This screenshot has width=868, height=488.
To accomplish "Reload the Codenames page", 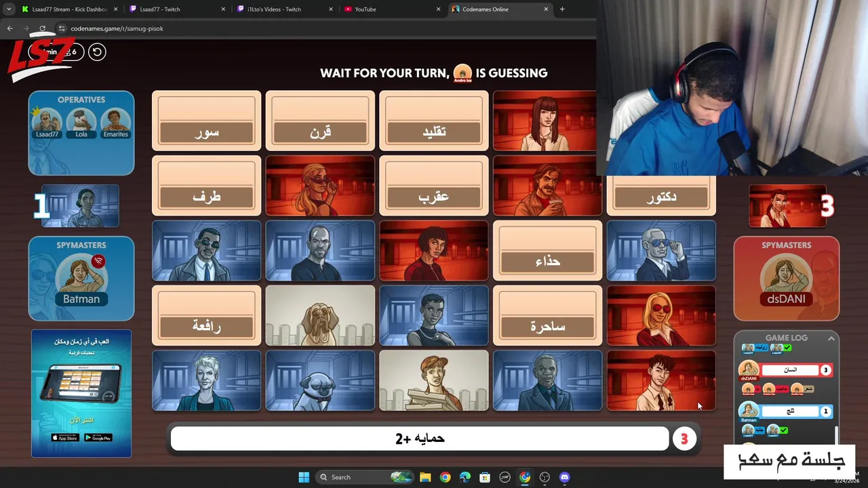I will [42, 28].
